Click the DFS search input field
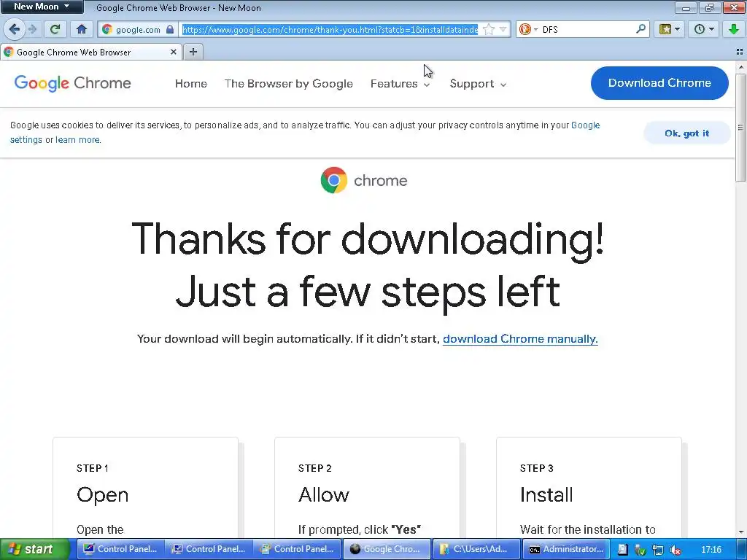747x560 pixels. pyautogui.click(x=587, y=29)
